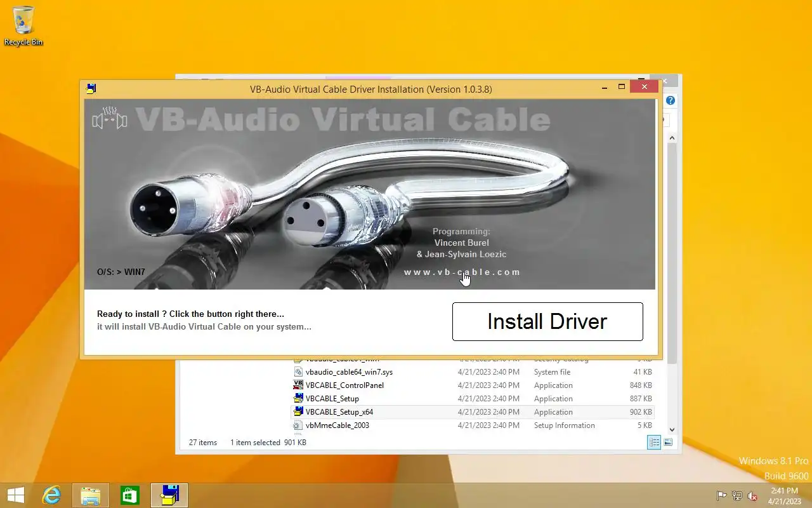
Task: Click the 1 item selected 901 KB status
Action: pos(268,442)
